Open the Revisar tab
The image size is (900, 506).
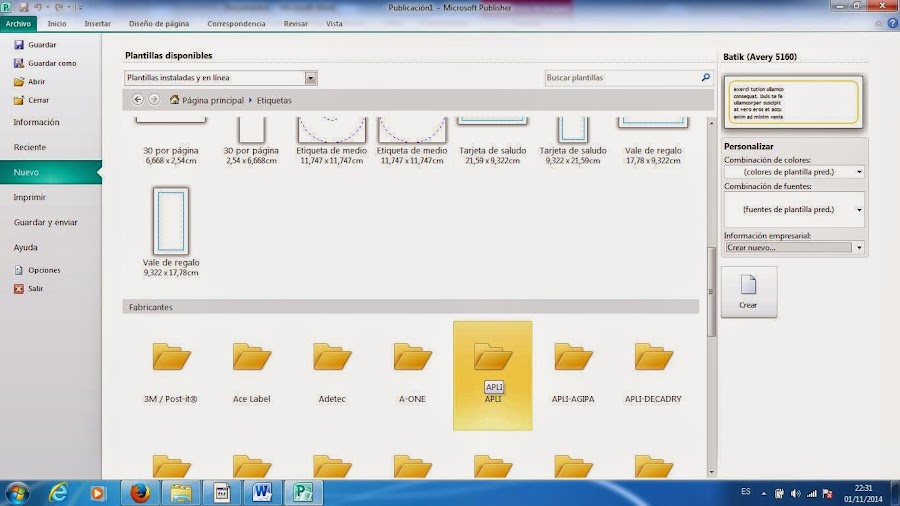pyautogui.click(x=296, y=24)
